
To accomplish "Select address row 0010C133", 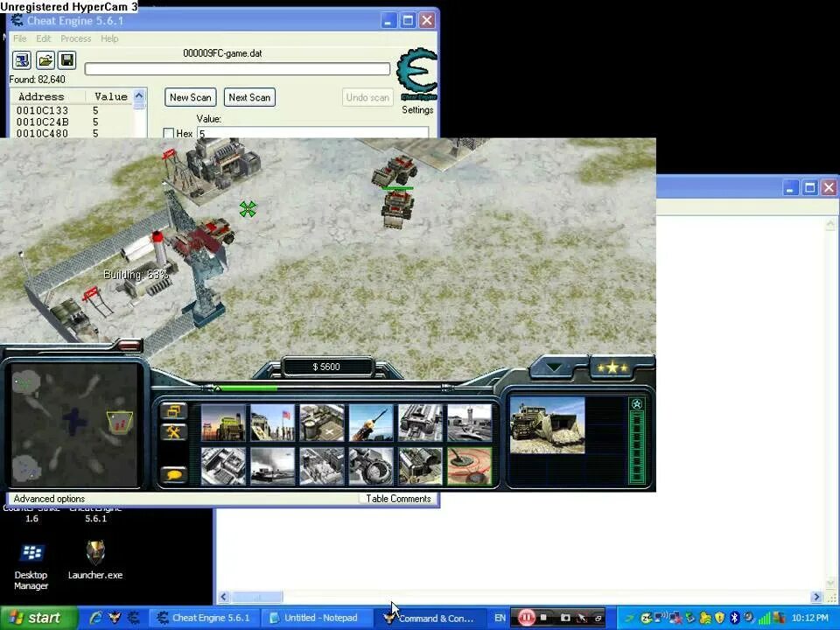I will pyautogui.click(x=72, y=110).
